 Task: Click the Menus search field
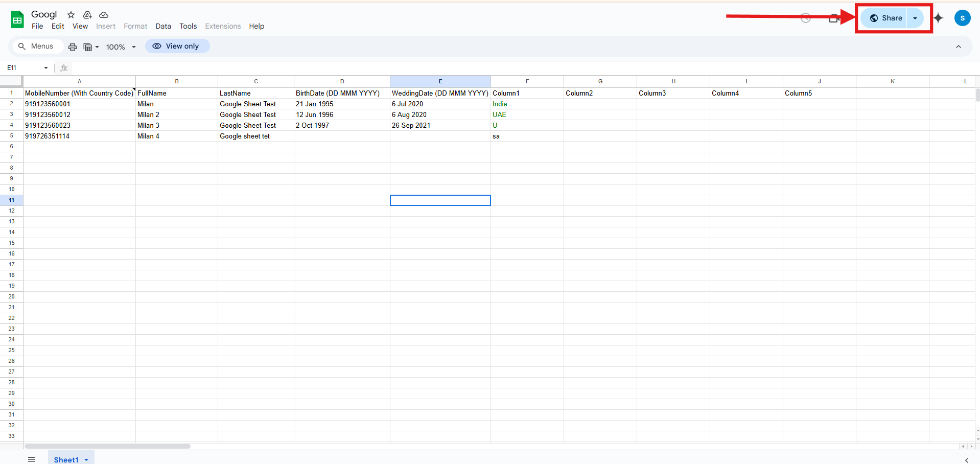38,46
